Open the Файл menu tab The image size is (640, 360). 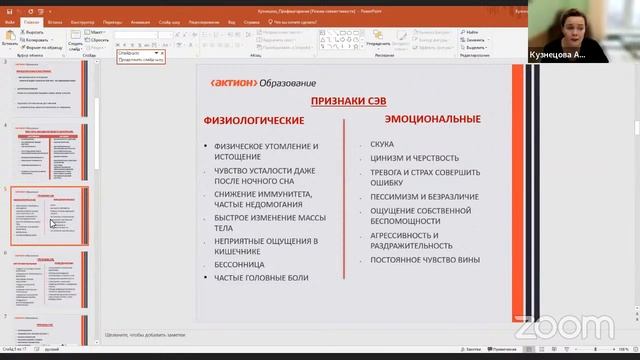pyautogui.click(x=10, y=22)
